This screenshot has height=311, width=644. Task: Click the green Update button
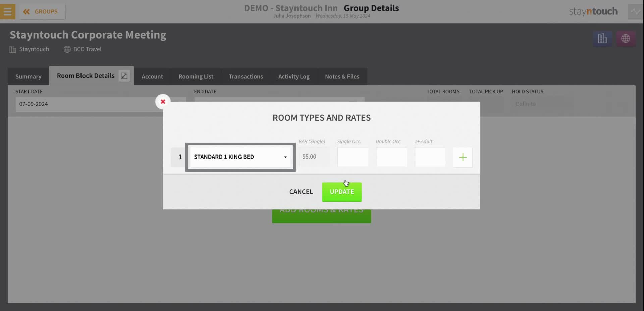click(x=342, y=192)
